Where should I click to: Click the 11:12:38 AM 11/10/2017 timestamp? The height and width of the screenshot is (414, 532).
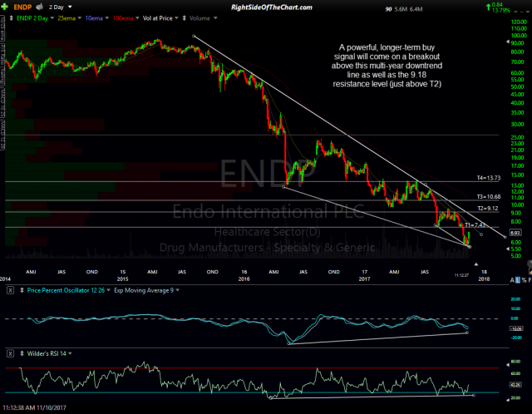(x=34, y=407)
